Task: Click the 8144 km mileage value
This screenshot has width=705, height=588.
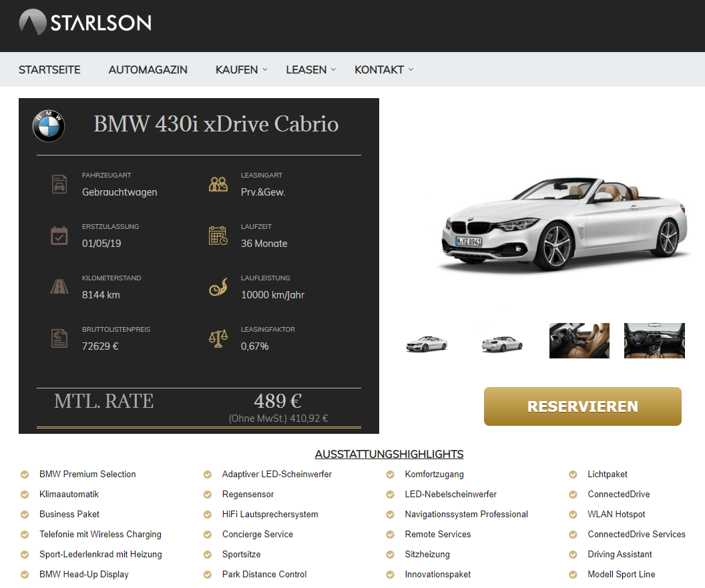Action: pyautogui.click(x=101, y=295)
